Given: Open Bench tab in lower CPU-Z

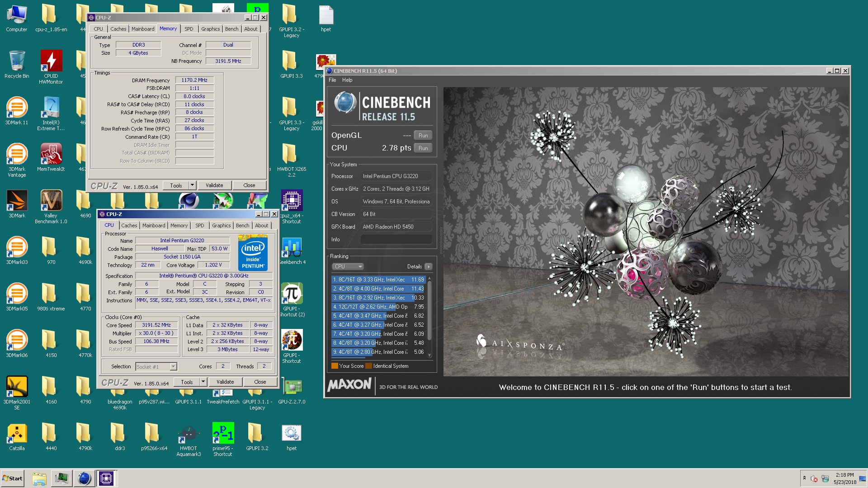Looking at the screenshot, I should coord(242,225).
